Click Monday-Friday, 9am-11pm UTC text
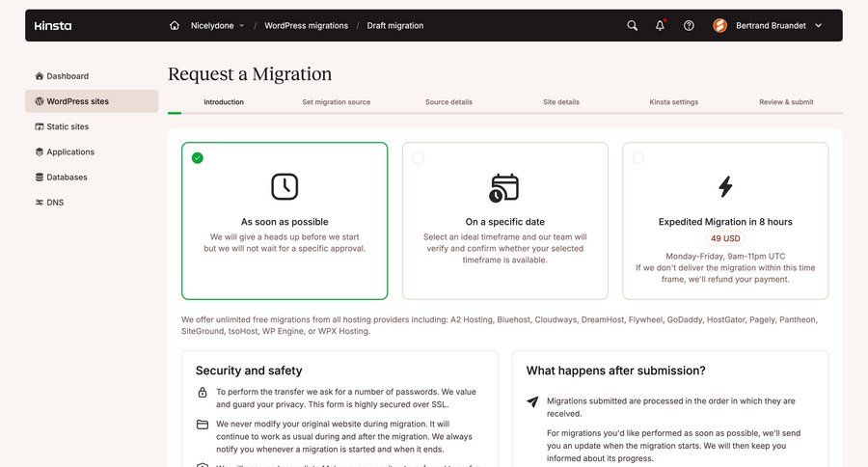 tap(725, 257)
